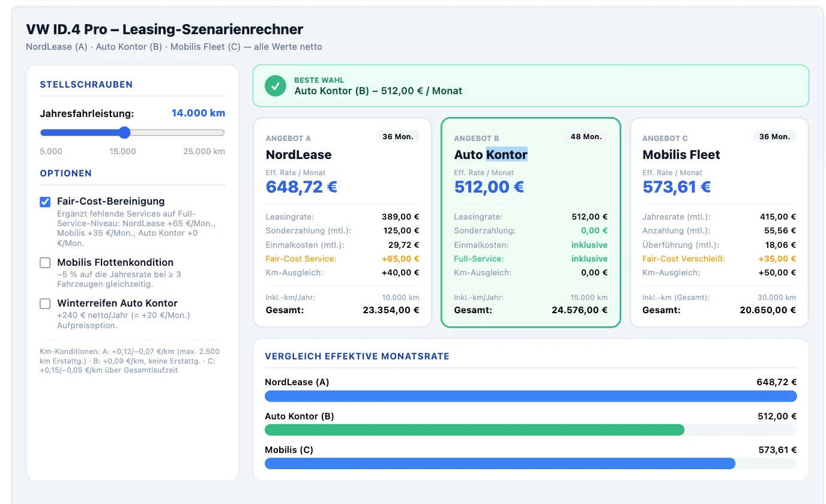This screenshot has height=504, width=826.
Task: Click the 36 Mon. badge on Angebot A
Action: point(397,137)
